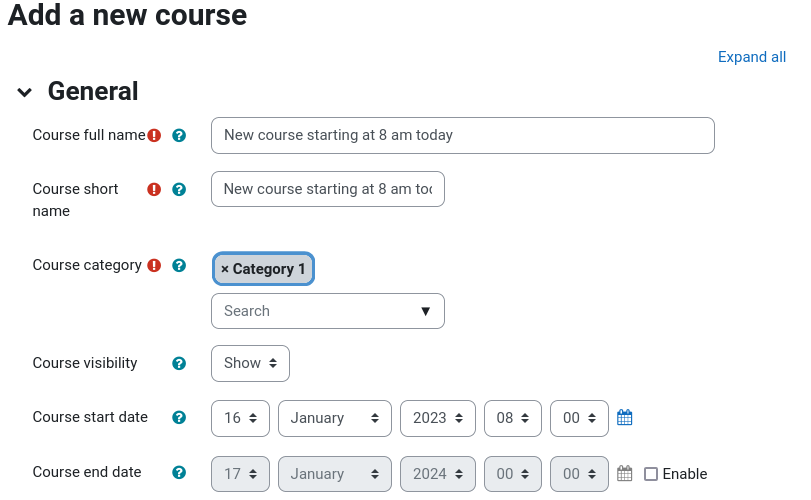Open help for Course short name

179,189
